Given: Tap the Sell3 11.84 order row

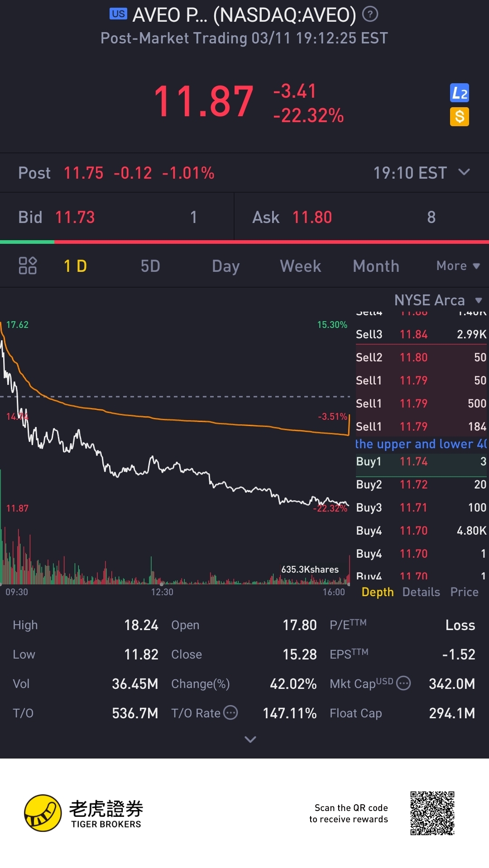Looking at the screenshot, I should [x=421, y=334].
